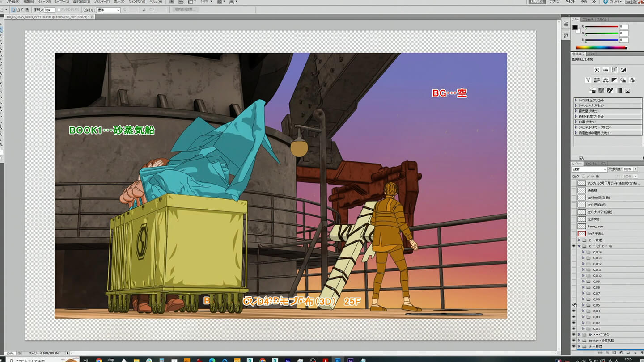This screenshot has height=362, width=644.
Task: Select the レッド 平面 1 layer thumbnail
Action: click(x=581, y=233)
